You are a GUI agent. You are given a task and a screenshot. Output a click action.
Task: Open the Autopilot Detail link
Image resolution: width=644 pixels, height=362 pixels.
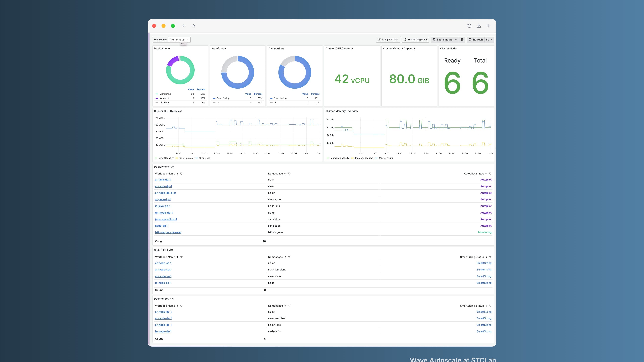[x=388, y=40]
